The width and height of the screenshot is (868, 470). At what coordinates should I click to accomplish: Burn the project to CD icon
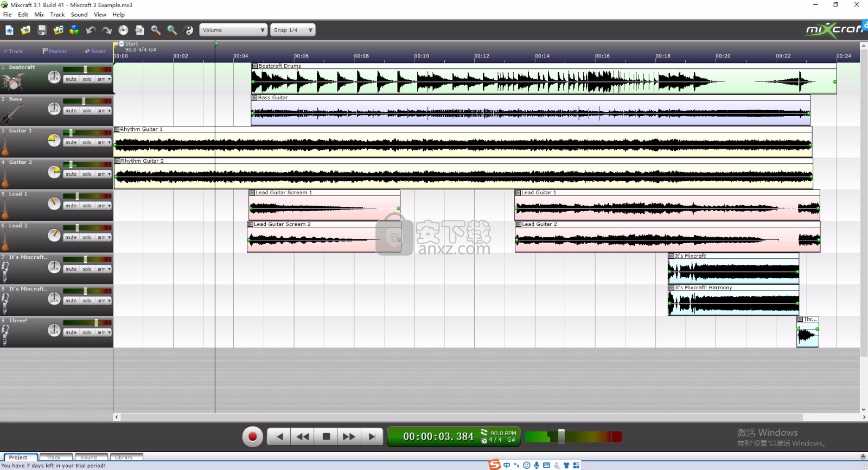coord(123,30)
